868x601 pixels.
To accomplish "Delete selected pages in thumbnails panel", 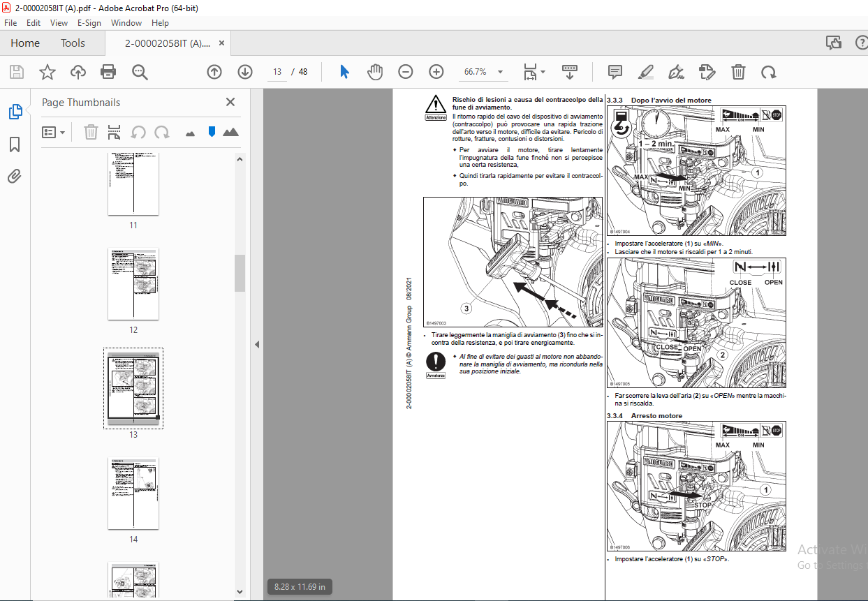I will click(91, 132).
